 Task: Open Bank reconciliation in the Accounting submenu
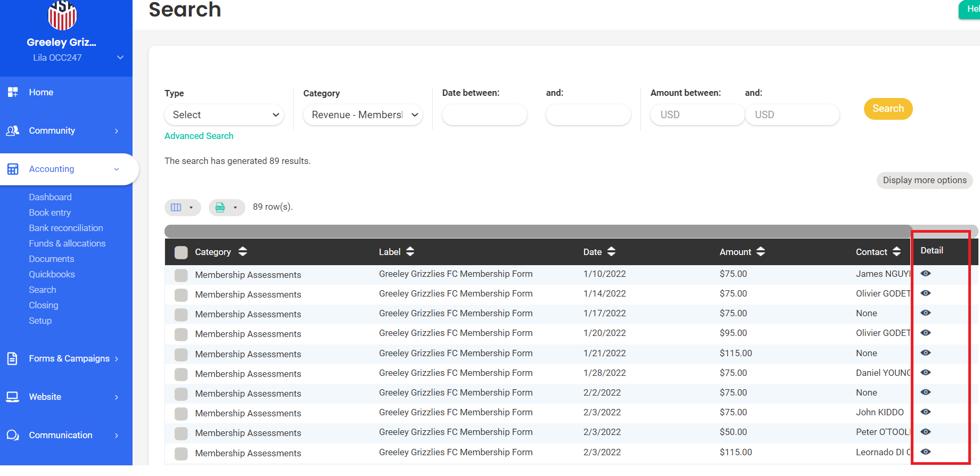click(x=66, y=228)
